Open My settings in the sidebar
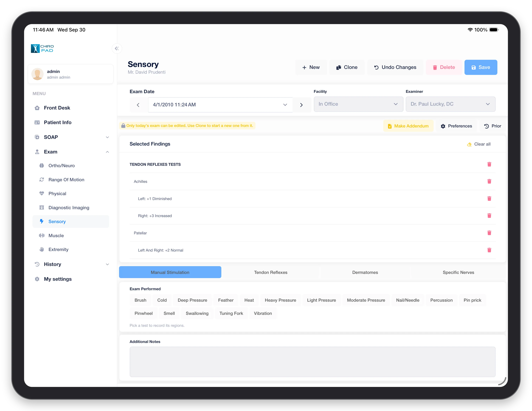The width and height of the screenshot is (532, 411). pos(71,279)
